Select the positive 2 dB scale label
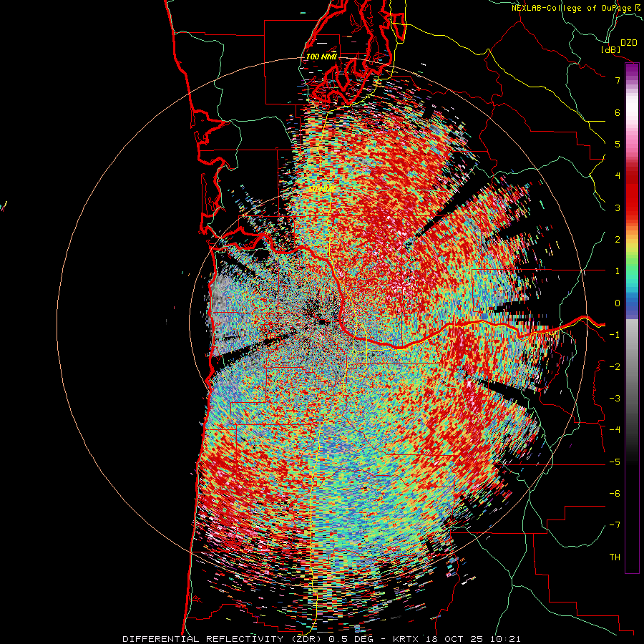This screenshot has height=644, width=644. tap(618, 240)
